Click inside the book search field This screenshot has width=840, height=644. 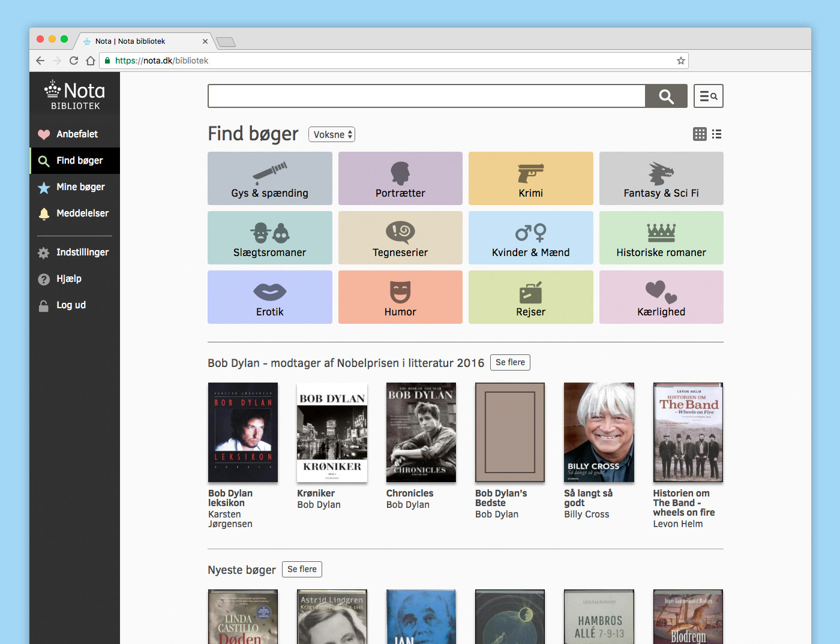[x=427, y=96]
